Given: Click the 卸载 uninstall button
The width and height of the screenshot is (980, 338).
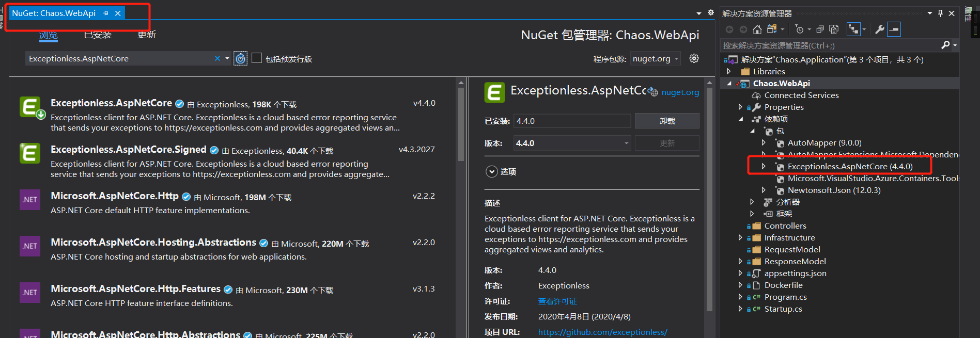Looking at the screenshot, I should coord(667,121).
